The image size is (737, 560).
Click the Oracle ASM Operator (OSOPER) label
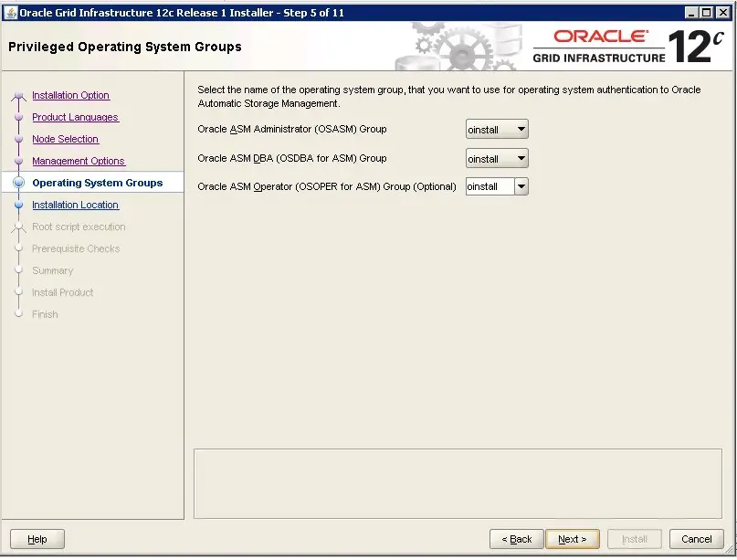[x=327, y=186]
